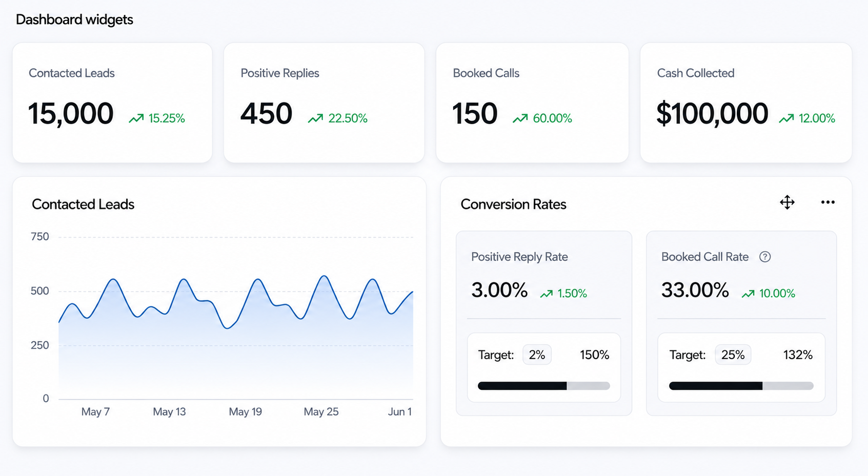Click the 33.00% booked call rate

click(695, 290)
